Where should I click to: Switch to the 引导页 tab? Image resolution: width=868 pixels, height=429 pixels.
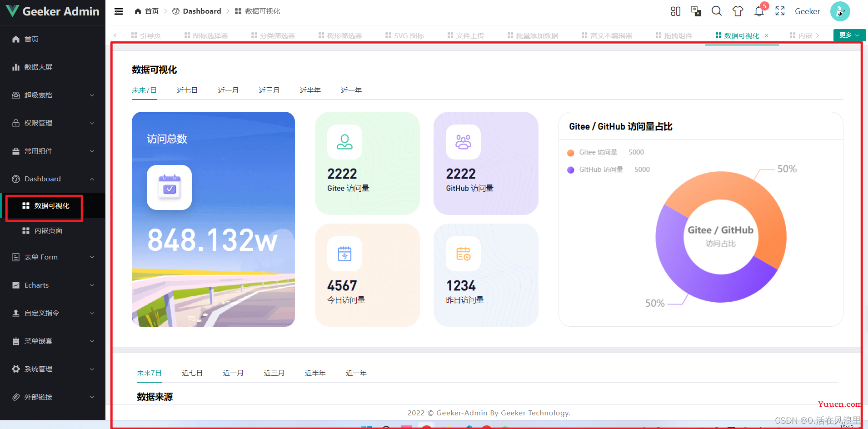[146, 35]
